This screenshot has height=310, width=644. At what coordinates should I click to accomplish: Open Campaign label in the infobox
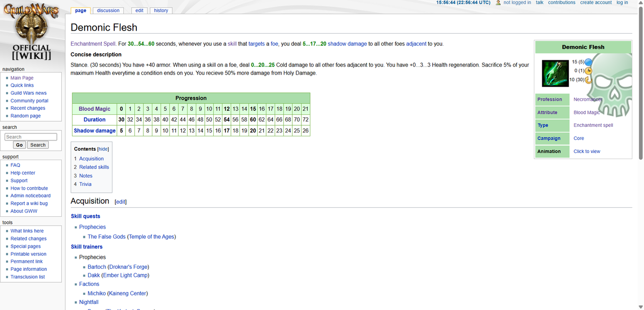pyautogui.click(x=549, y=138)
